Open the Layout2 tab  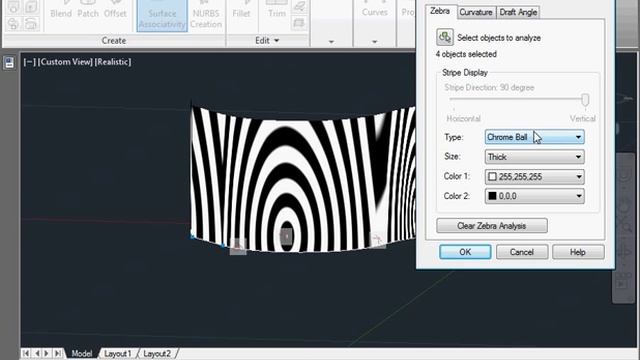[x=157, y=353]
